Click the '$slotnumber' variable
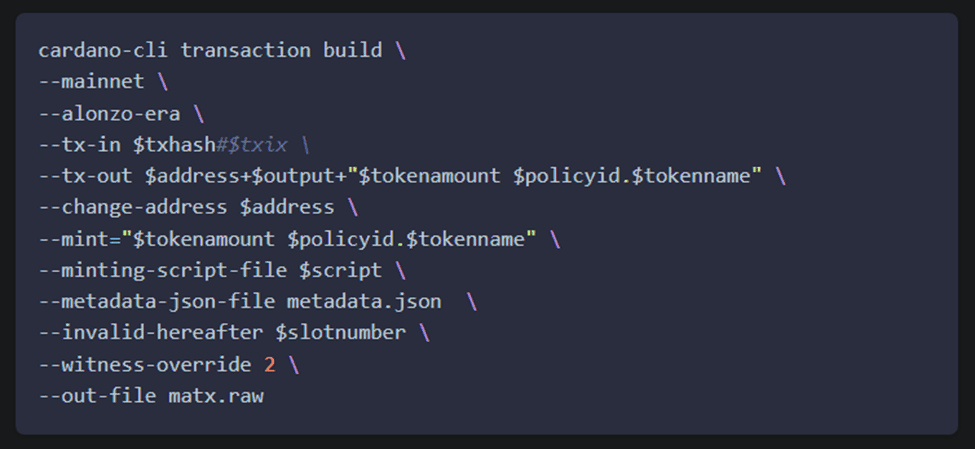This screenshot has width=975, height=449. pyautogui.click(x=341, y=333)
